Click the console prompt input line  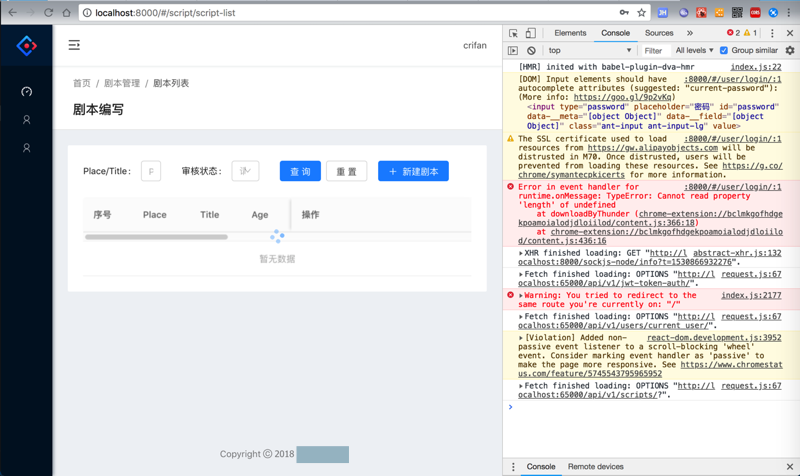tap(653, 407)
